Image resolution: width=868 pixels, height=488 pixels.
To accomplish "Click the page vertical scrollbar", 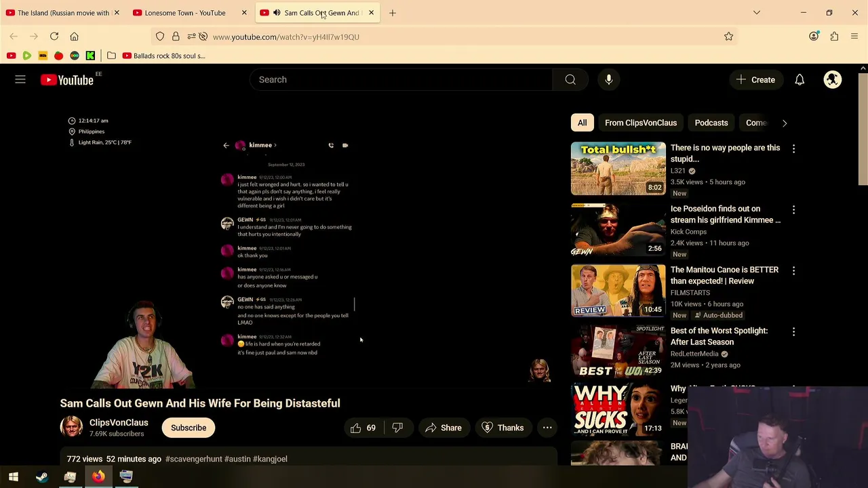I will pos(863,129).
